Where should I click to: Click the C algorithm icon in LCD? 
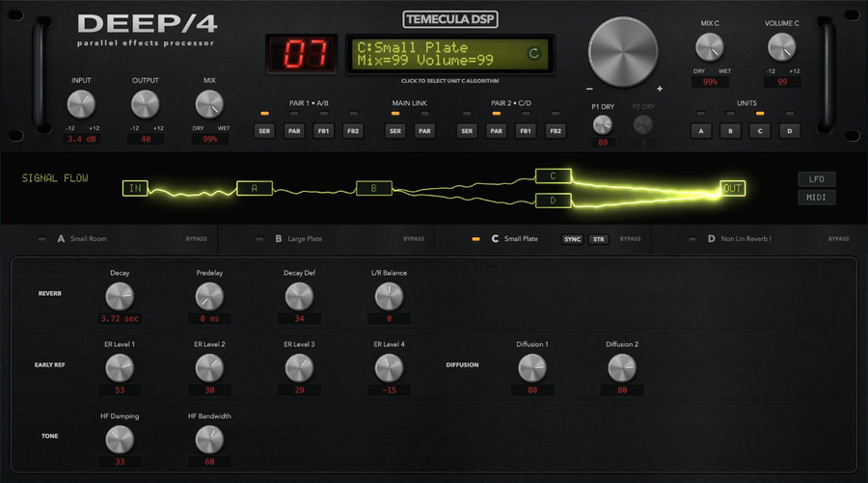tap(533, 53)
